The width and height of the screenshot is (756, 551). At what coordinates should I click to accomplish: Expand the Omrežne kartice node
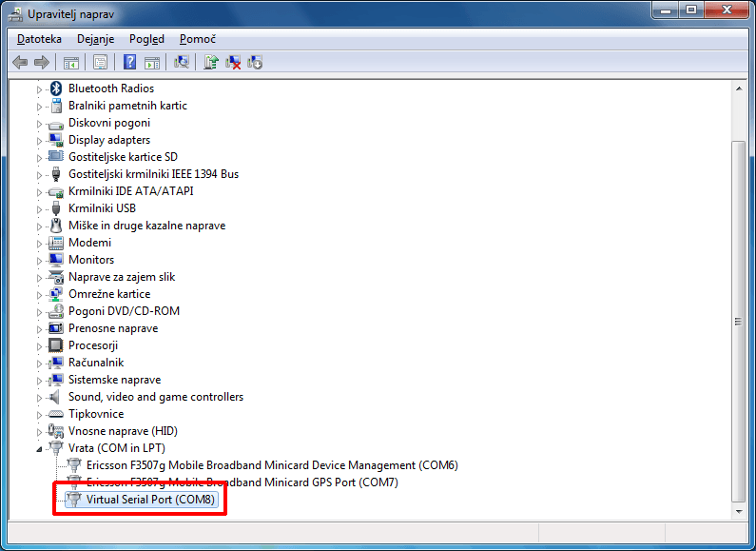point(40,294)
